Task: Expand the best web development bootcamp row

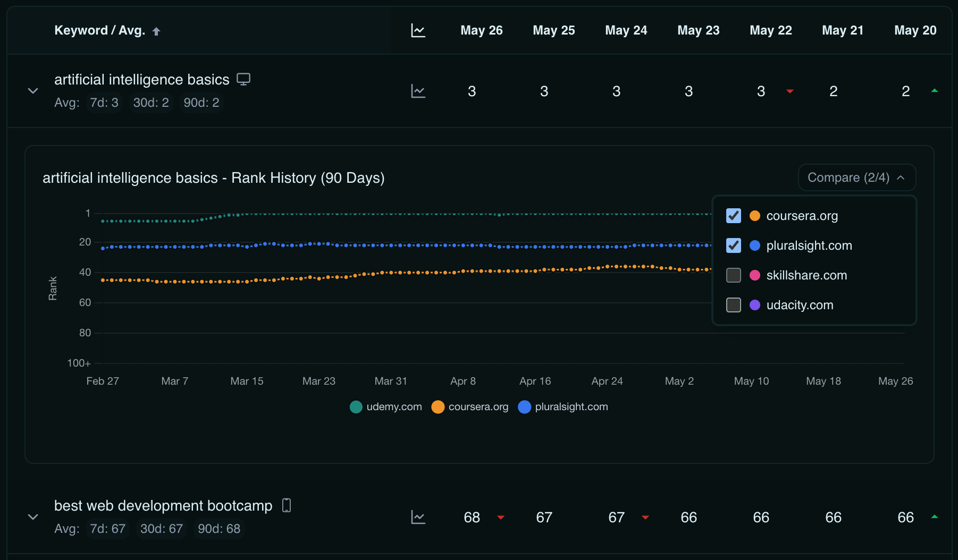Action: [x=33, y=517]
